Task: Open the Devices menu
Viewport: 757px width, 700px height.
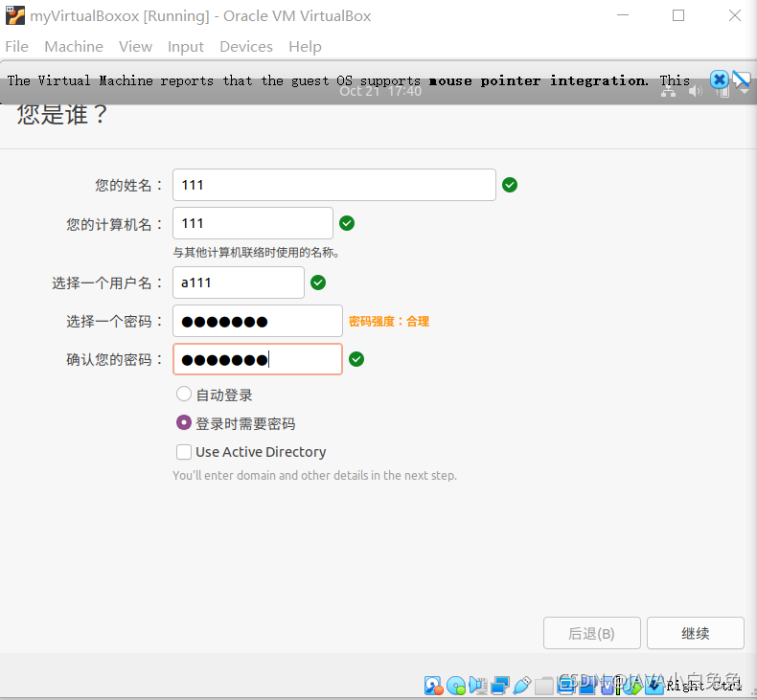Action: tap(246, 46)
